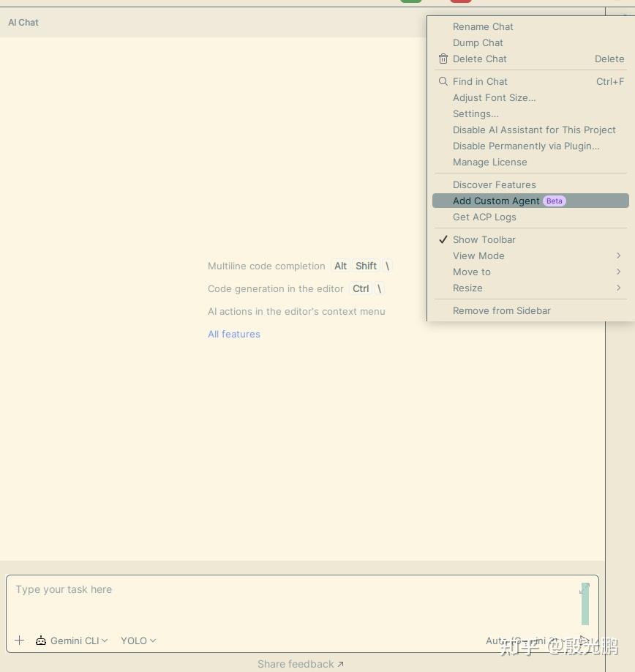
Task: Click the plus icon to add context
Action: [x=19, y=641]
